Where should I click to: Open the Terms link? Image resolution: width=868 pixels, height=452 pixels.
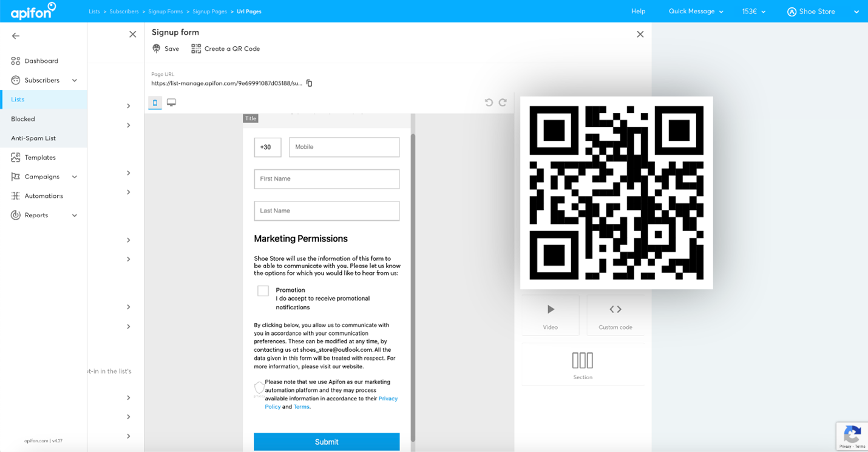coord(302,406)
